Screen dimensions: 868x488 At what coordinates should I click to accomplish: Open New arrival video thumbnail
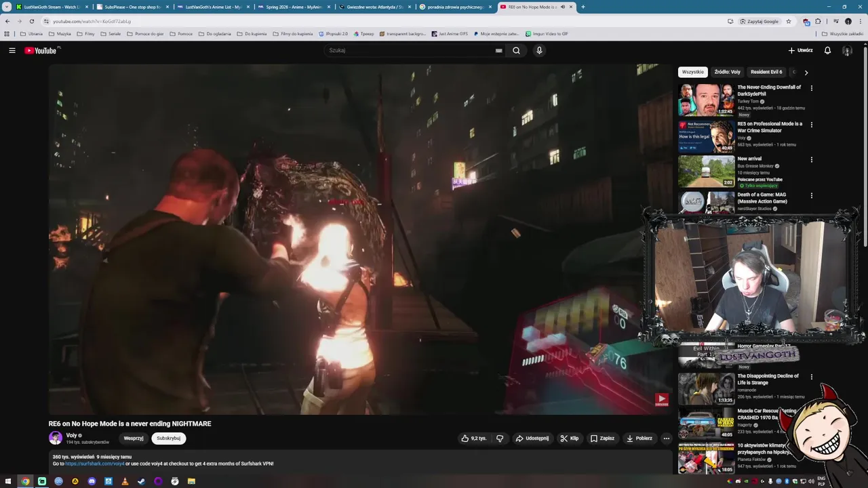pos(706,171)
